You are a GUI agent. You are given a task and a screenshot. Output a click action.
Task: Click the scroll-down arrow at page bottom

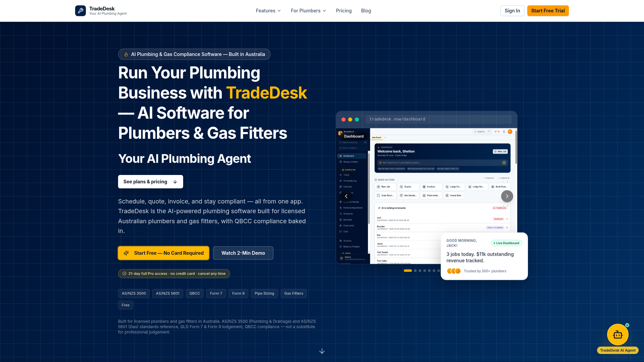click(x=322, y=351)
